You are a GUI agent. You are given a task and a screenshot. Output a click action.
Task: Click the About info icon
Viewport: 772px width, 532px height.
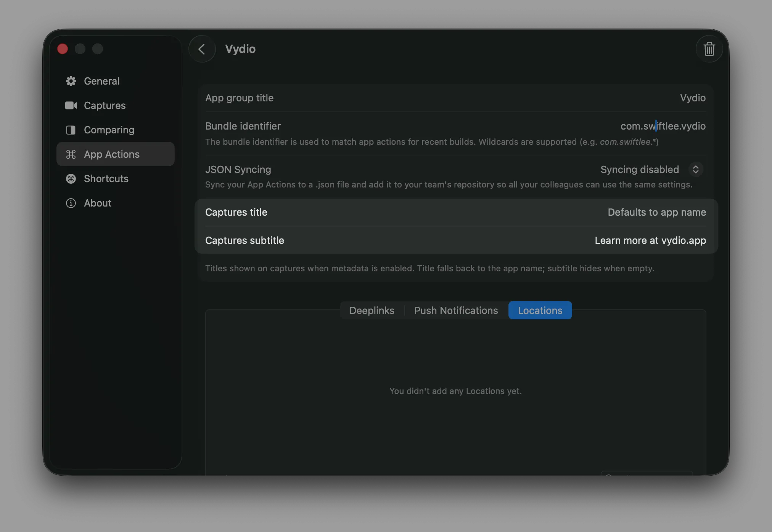pos(71,203)
